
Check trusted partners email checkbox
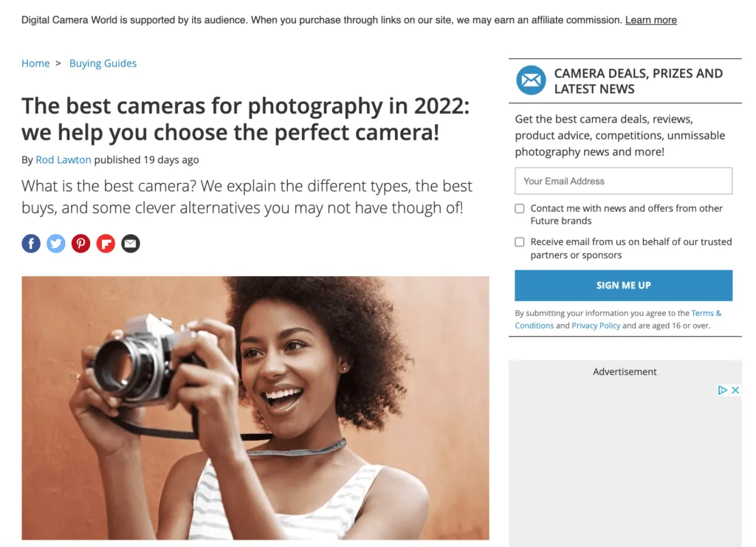pos(520,242)
